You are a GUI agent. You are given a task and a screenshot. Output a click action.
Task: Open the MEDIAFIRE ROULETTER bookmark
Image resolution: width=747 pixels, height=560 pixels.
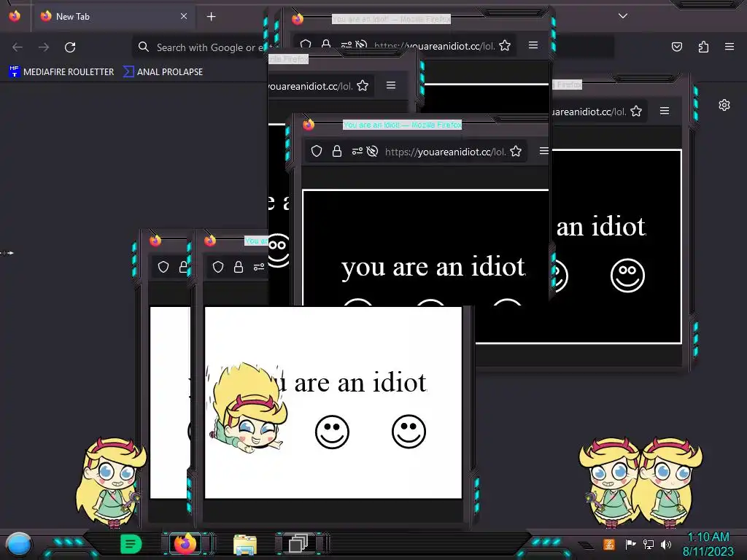pos(61,72)
